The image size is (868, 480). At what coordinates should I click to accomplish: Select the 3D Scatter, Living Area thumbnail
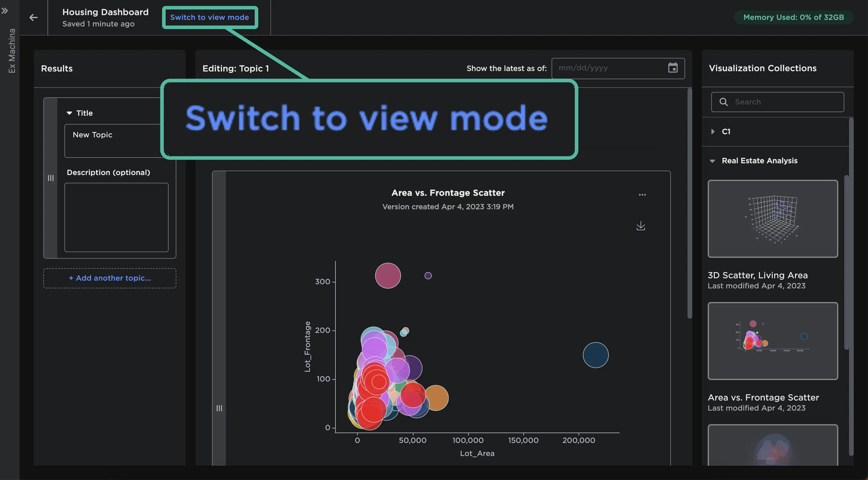773,219
